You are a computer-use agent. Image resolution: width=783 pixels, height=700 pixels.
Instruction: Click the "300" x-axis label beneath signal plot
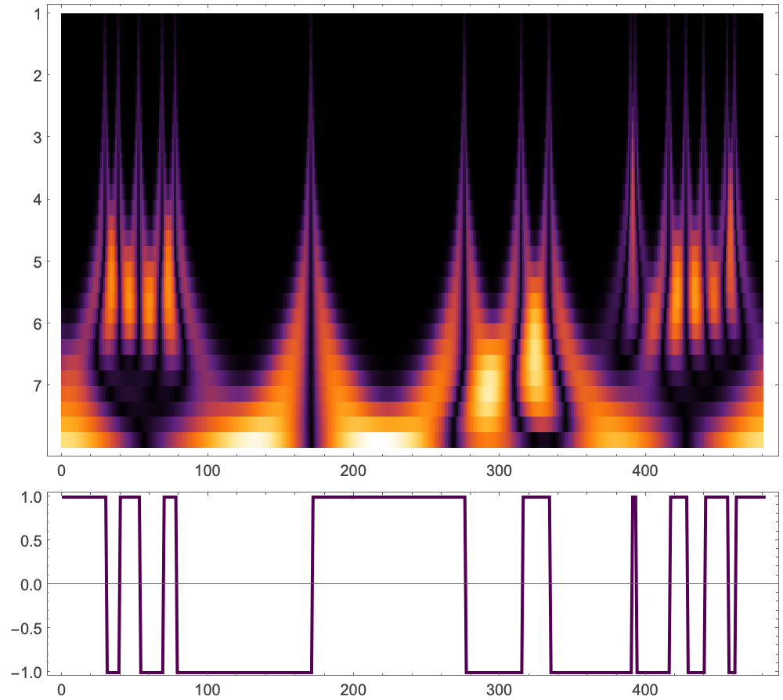coord(499,691)
